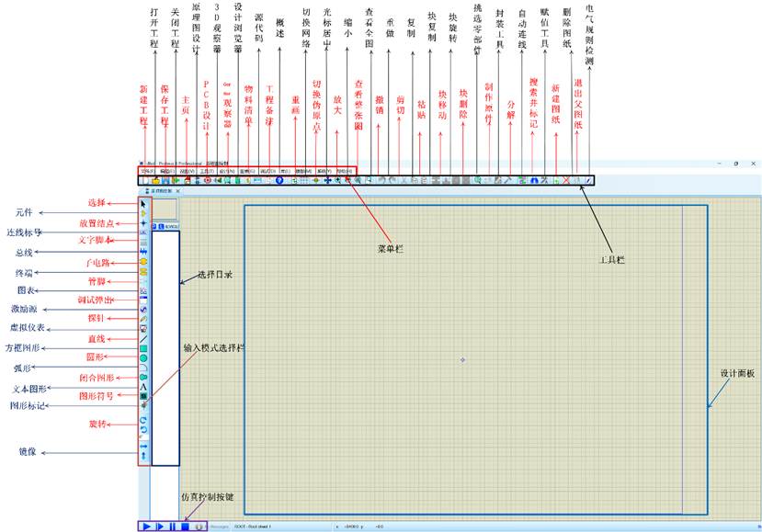Select the Probe mode tool
The height and width of the screenshot is (532, 762).
143,319
